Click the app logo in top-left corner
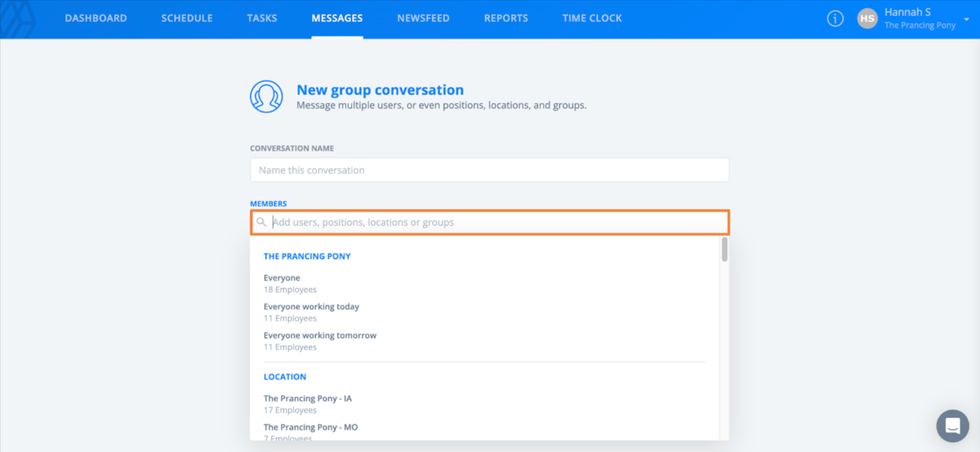 pos(18,19)
